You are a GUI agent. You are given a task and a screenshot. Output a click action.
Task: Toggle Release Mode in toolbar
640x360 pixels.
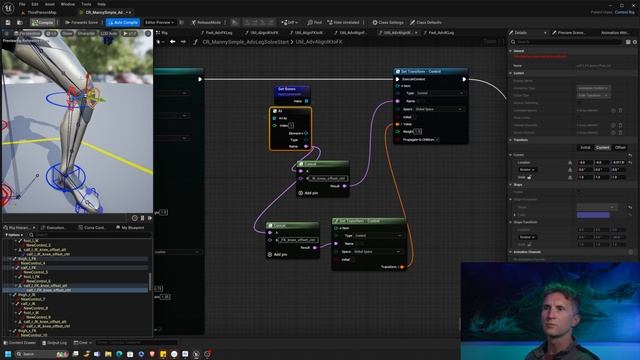point(206,22)
